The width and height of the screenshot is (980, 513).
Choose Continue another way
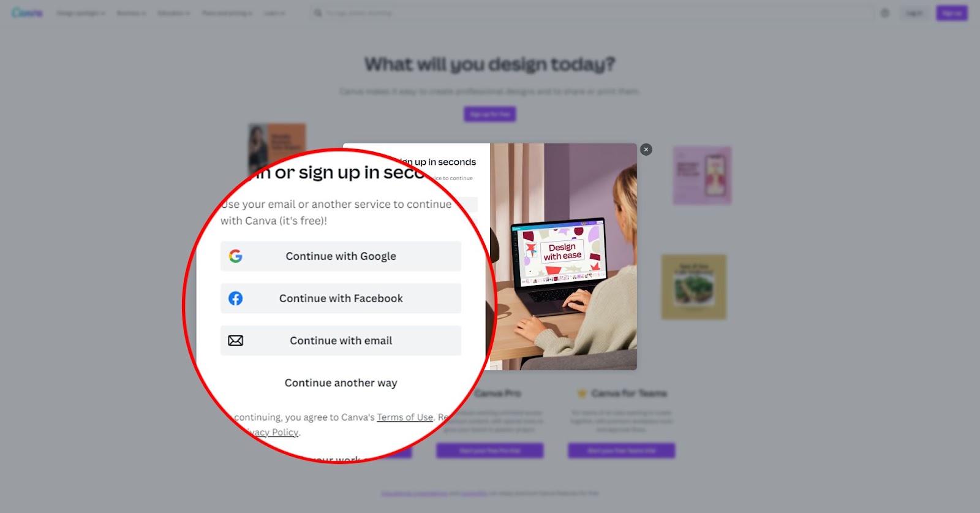[341, 383]
